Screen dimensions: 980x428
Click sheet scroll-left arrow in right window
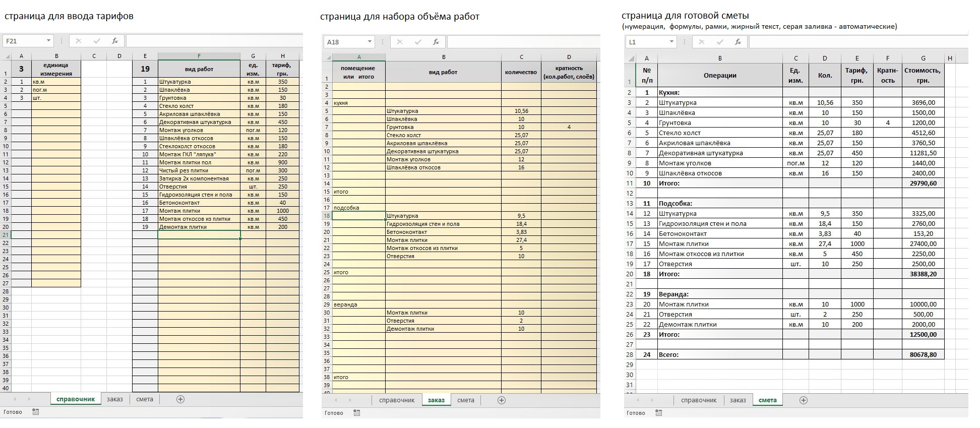point(638,400)
